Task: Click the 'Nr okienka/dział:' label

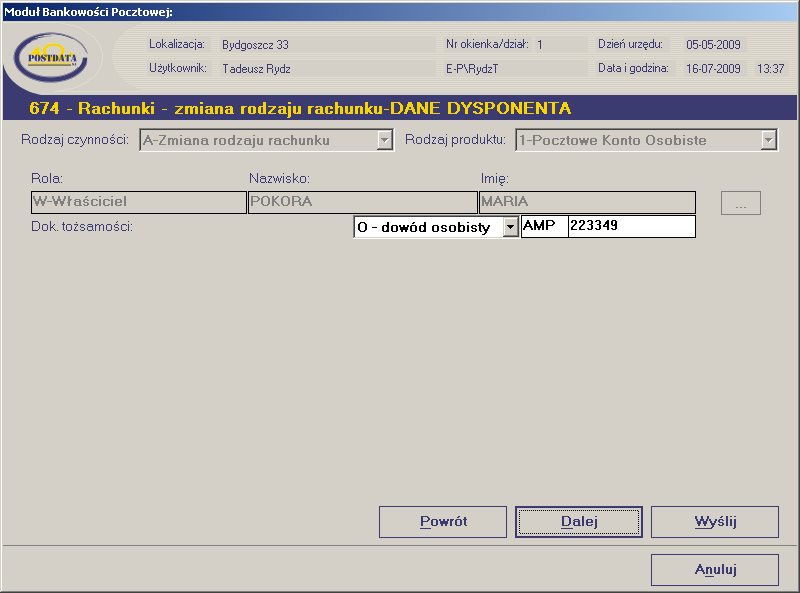Action: 487,44
